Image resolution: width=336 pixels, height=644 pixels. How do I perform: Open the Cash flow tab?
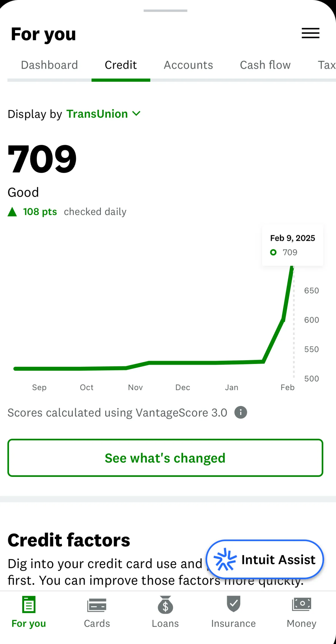click(x=265, y=65)
